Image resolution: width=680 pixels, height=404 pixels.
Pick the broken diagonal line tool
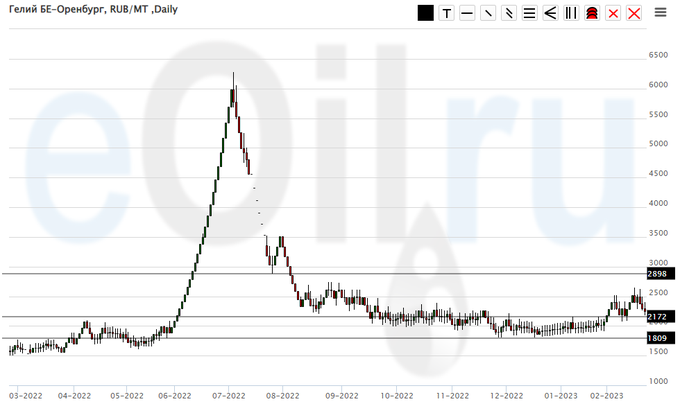pos(509,13)
